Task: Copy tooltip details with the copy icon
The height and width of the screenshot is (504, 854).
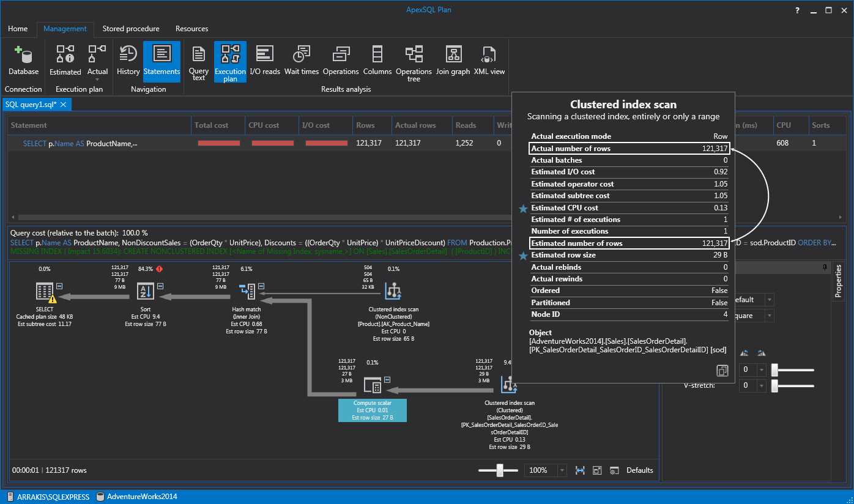Action: [x=722, y=371]
